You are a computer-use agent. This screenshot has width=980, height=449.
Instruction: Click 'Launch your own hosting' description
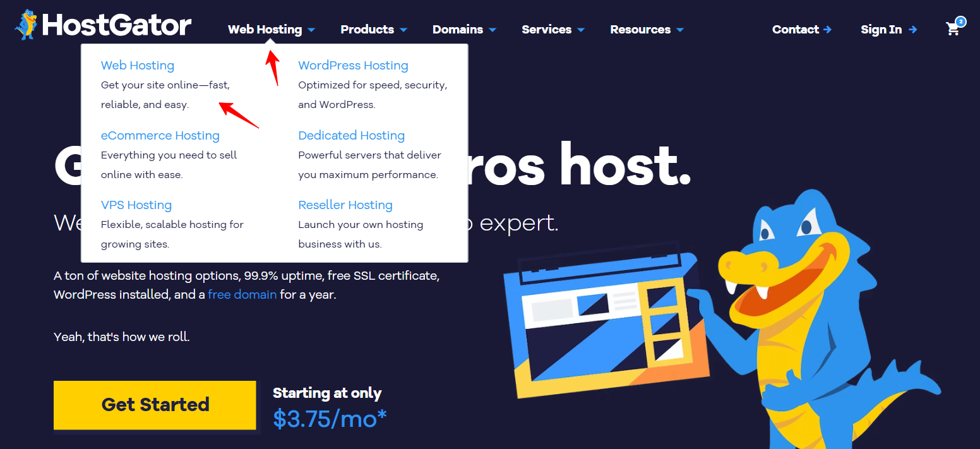pyautogui.click(x=361, y=224)
